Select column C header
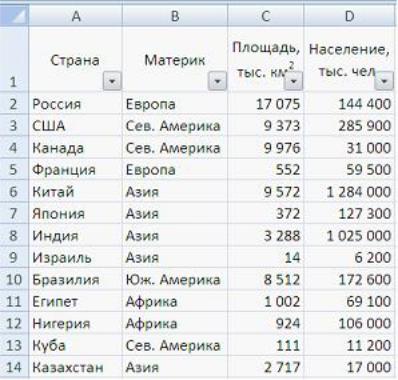This screenshot has width=398, height=380. coord(266,16)
